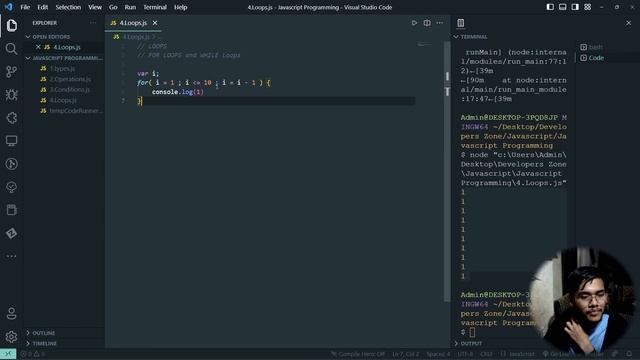Open notifications bell in status bar
640x360 pixels.
tap(629, 354)
